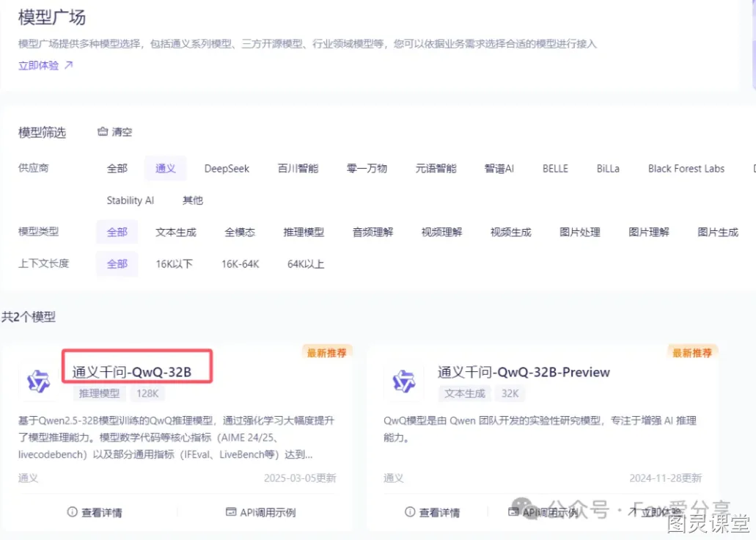Filter model type by 全模态
Screen dimensions: 756x540
click(x=240, y=232)
